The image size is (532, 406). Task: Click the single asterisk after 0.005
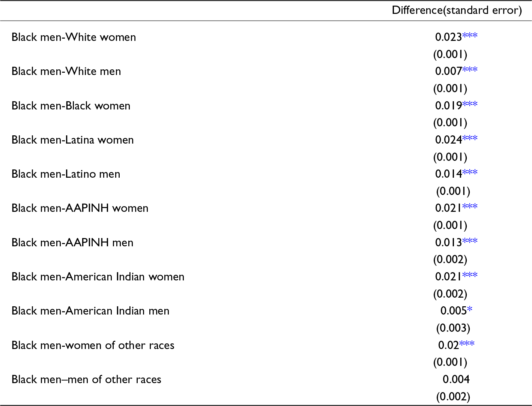(x=470, y=310)
